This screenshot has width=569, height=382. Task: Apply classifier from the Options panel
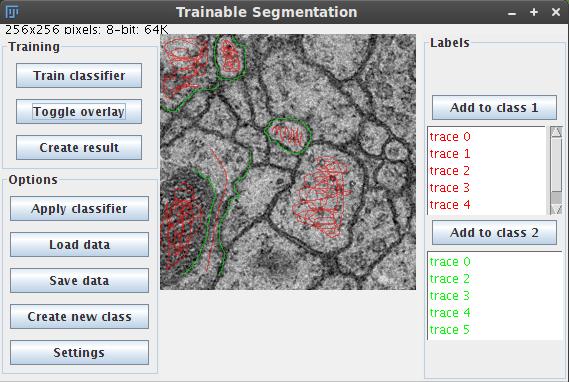79,209
